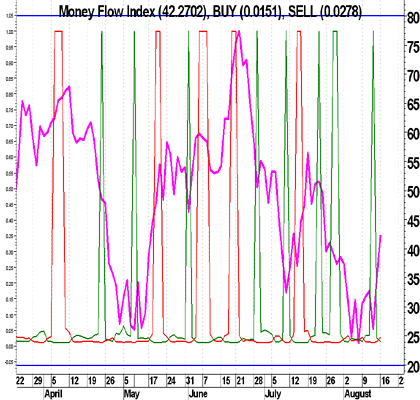Click the 31 date label
Image resolution: width=420 pixels, height=400 pixels.
[x=190, y=381]
